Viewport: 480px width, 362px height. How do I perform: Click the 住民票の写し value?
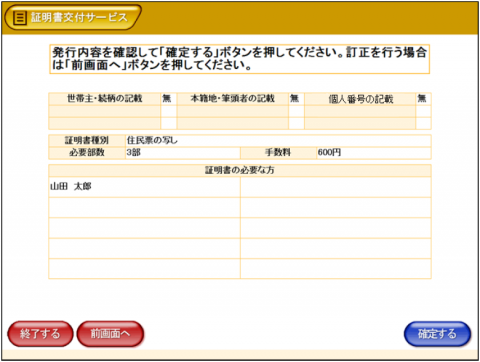pyautogui.click(x=152, y=140)
